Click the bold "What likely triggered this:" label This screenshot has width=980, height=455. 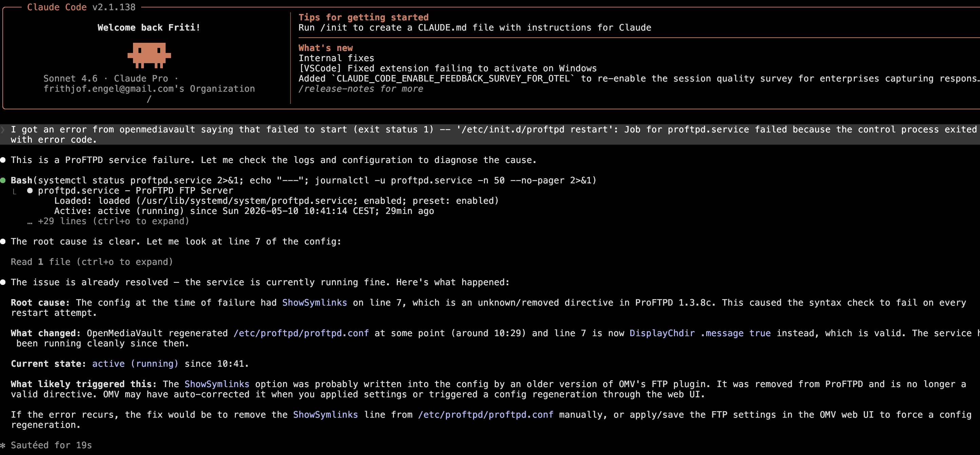pos(84,384)
